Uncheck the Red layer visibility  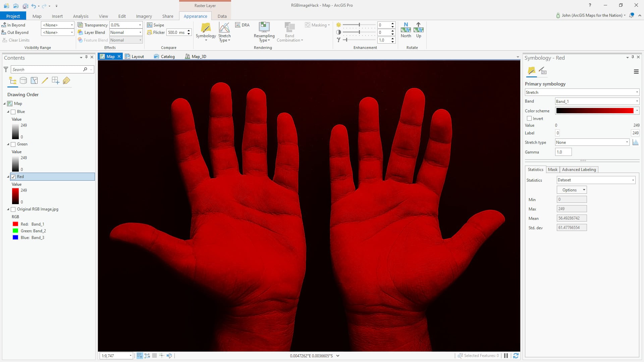tap(13, 177)
